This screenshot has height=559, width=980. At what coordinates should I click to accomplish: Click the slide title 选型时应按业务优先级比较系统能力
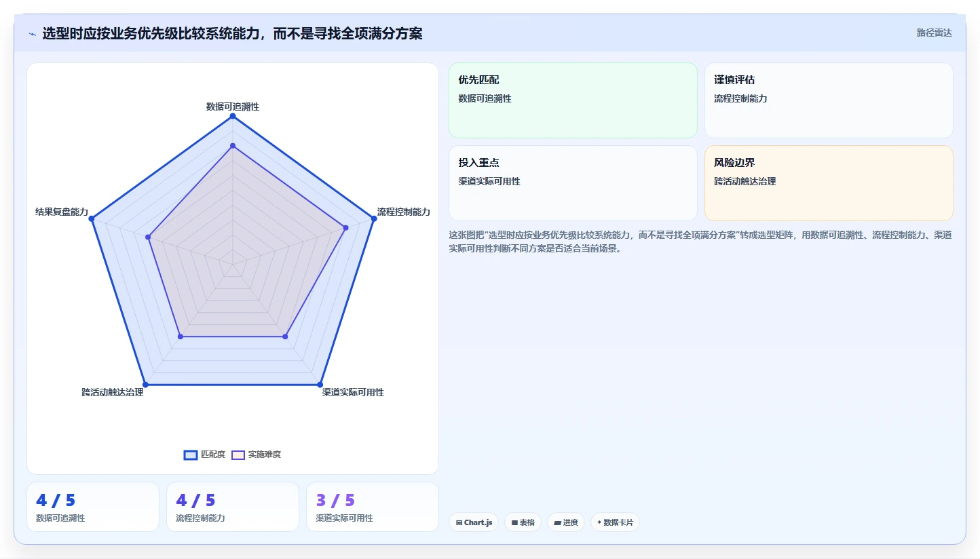tap(232, 33)
